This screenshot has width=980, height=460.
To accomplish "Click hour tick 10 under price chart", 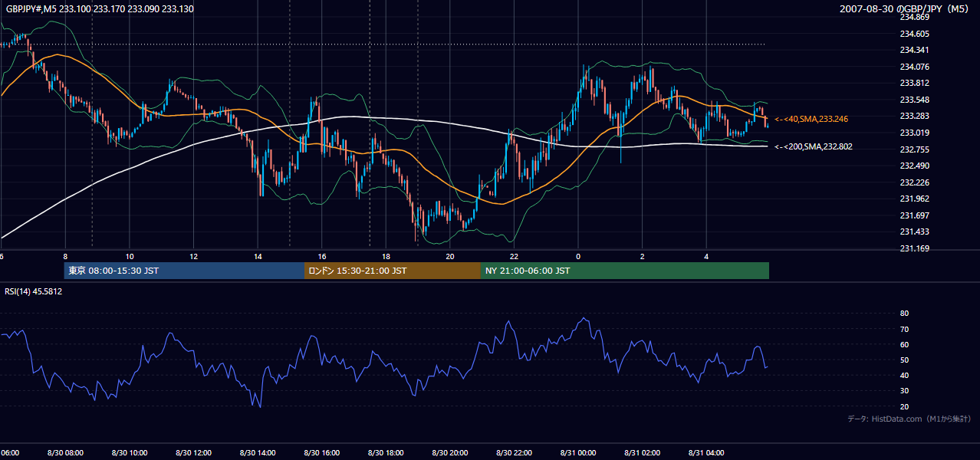I will [130, 256].
